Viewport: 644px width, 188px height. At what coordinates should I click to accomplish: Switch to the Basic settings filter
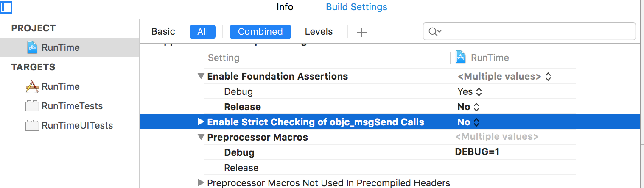(163, 32)
